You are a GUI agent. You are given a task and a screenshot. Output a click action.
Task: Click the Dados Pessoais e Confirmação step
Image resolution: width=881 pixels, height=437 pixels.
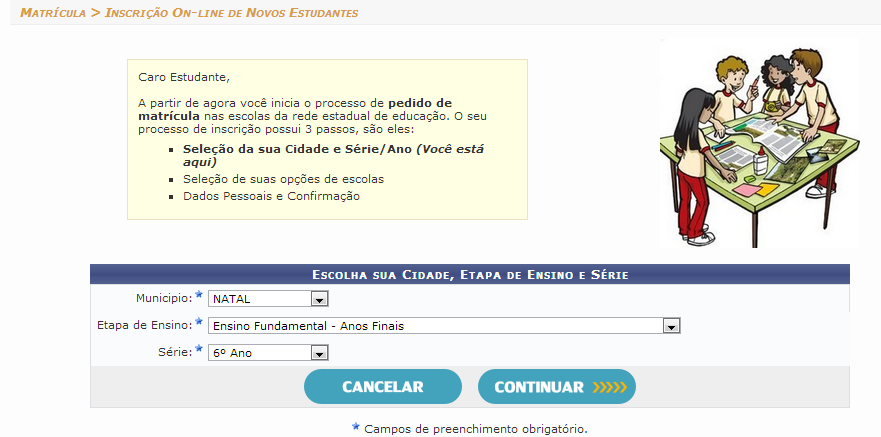[271, 196]
